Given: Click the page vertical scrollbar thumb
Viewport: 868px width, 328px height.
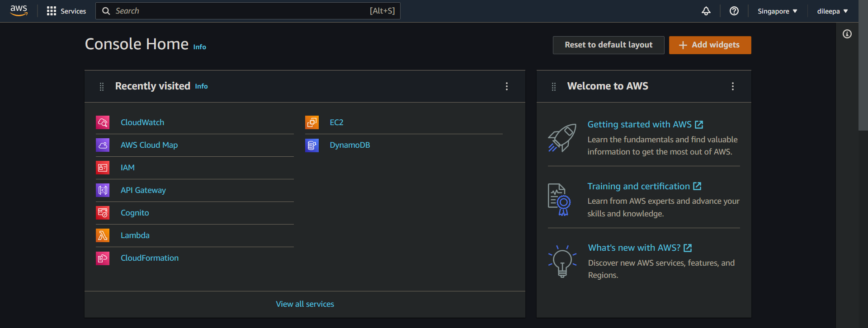Looking at the screenshot, I should 863,66.
